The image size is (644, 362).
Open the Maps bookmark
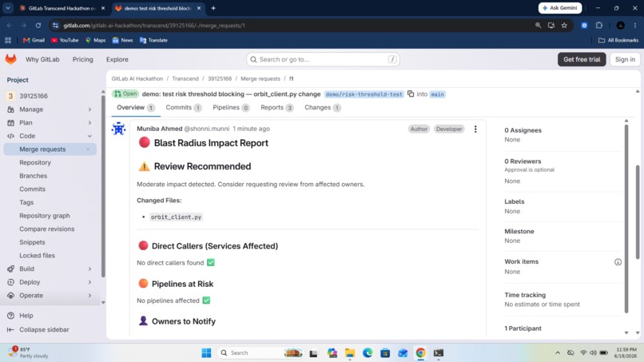(x=95, y=40)
